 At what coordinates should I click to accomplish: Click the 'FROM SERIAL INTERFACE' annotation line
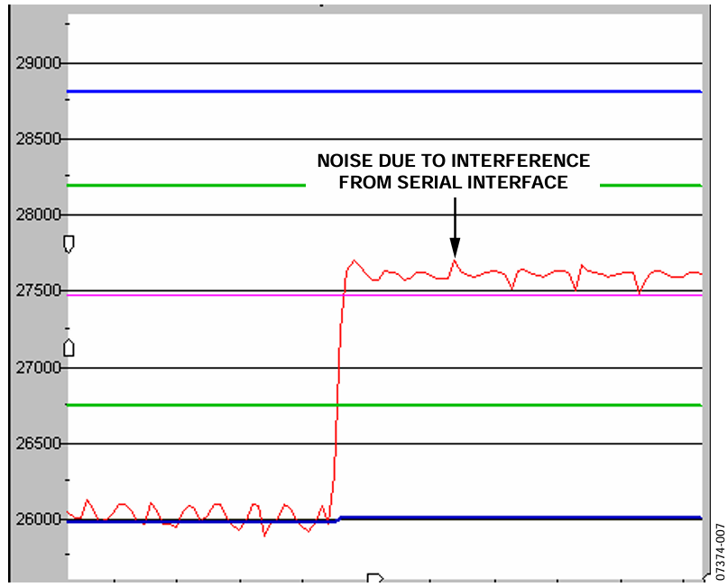tap(453, 183)
